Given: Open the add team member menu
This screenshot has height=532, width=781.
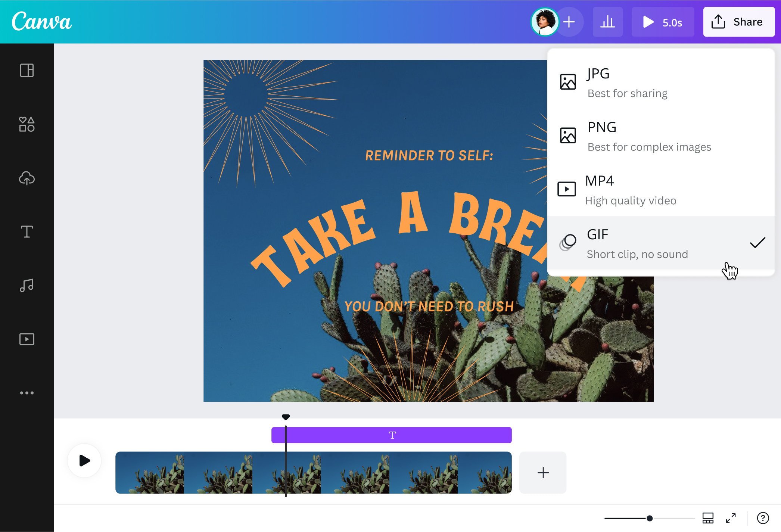Looking at the screenshot, I should click(569, 22).
